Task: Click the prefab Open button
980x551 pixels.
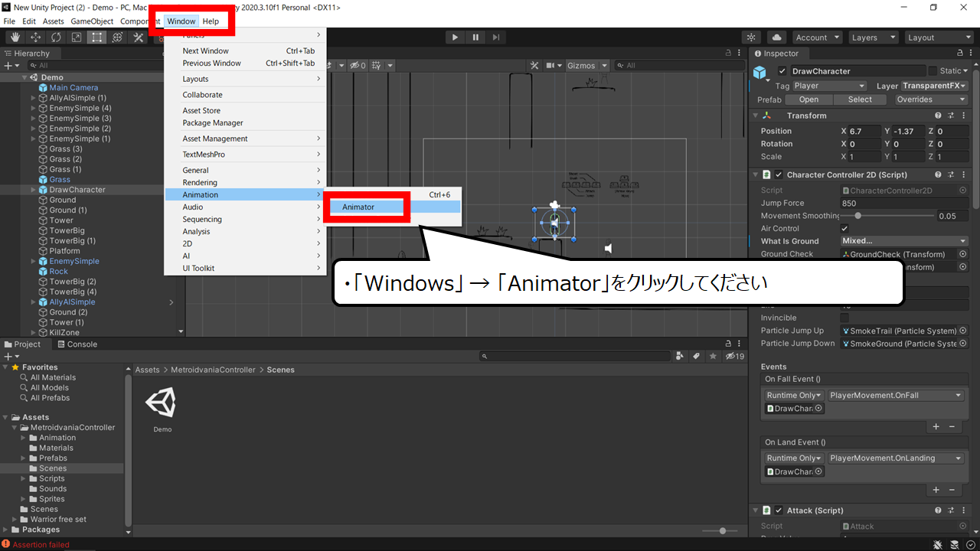Action: tap(808, 99)
